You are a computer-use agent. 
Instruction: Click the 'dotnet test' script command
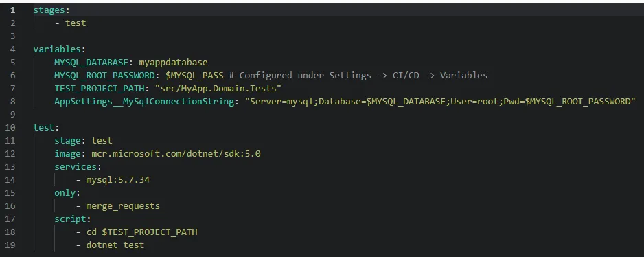115,245
